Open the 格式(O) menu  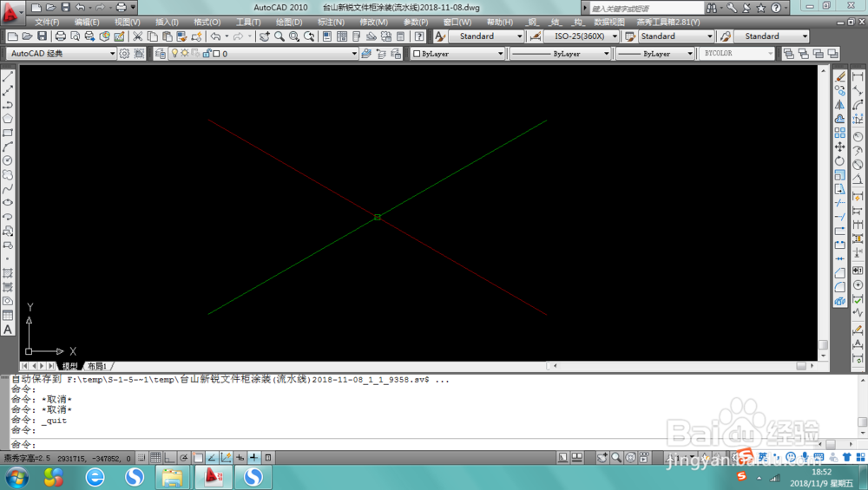[x=207, y=23]
